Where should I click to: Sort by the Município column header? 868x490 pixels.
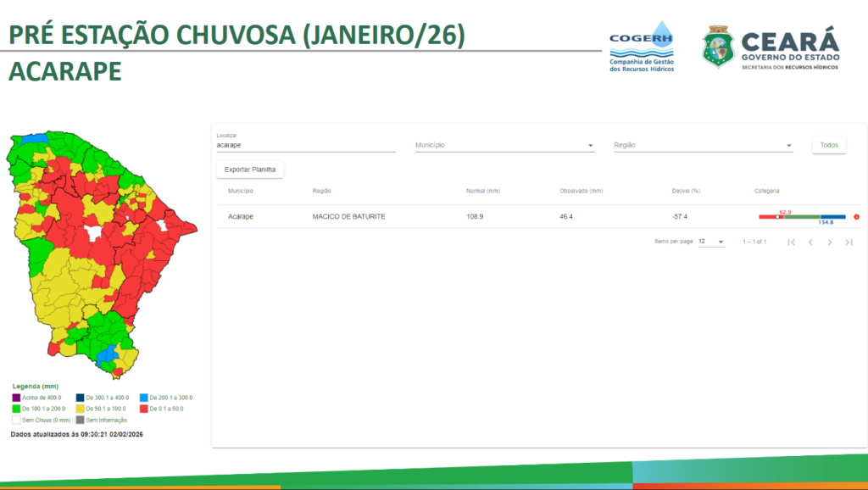click(x=241, y=191)
